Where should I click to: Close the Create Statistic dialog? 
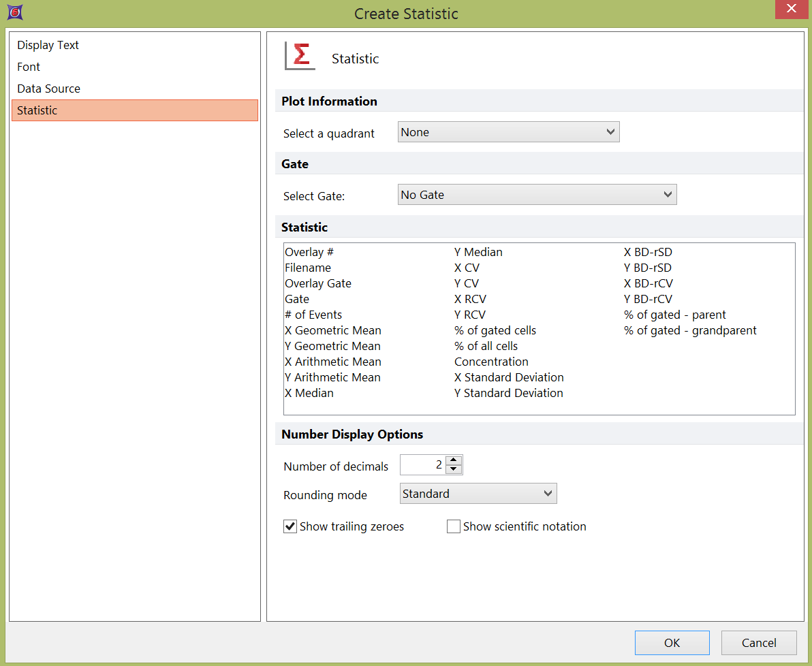click(791, 10)
